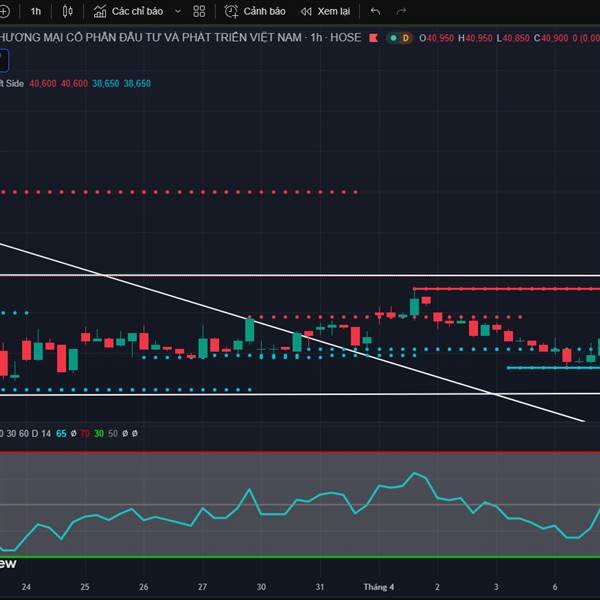Start Xem lại bar replay mode

click(x=325, y=11)
